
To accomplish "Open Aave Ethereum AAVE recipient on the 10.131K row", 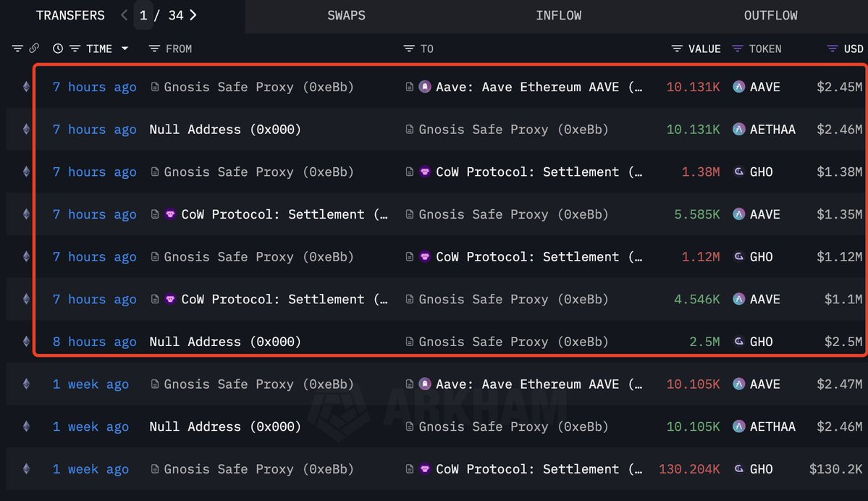I will click(539, 87).
